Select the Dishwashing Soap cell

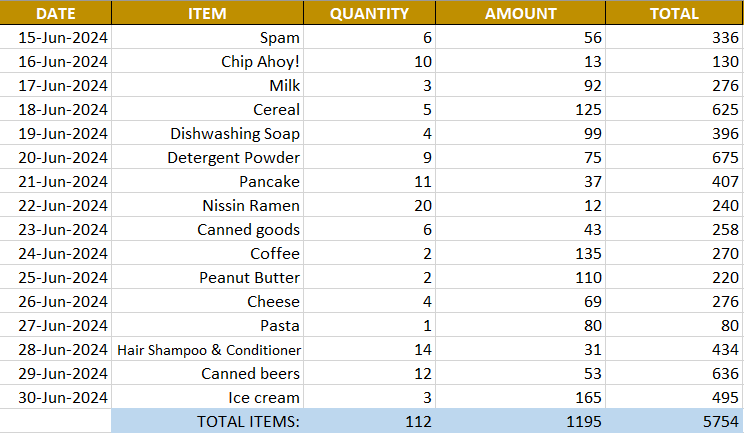point(207,134)
